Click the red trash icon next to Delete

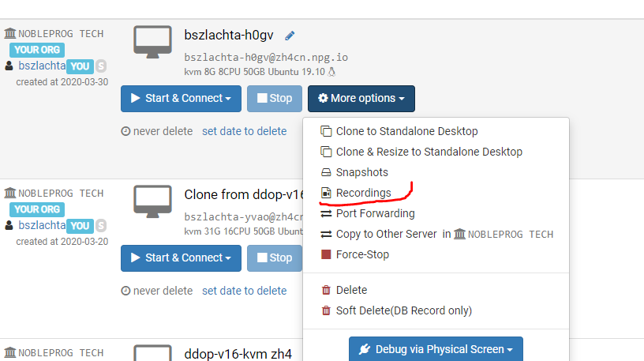point(326,290)
